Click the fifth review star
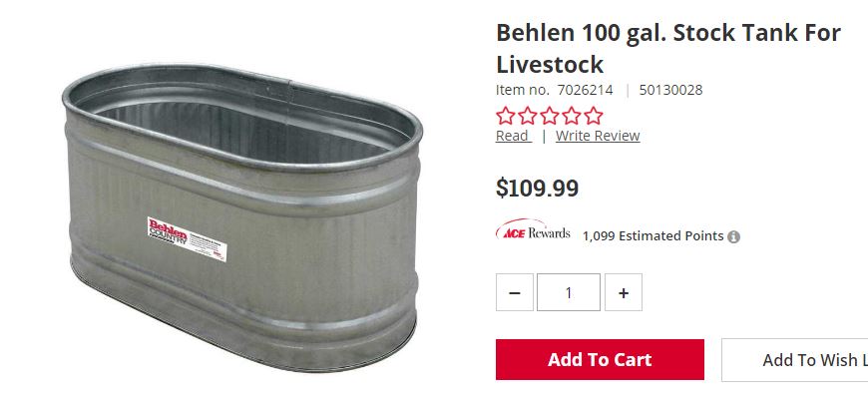Image resolution: width=868 pixels, height=399 pixels. 594,115
